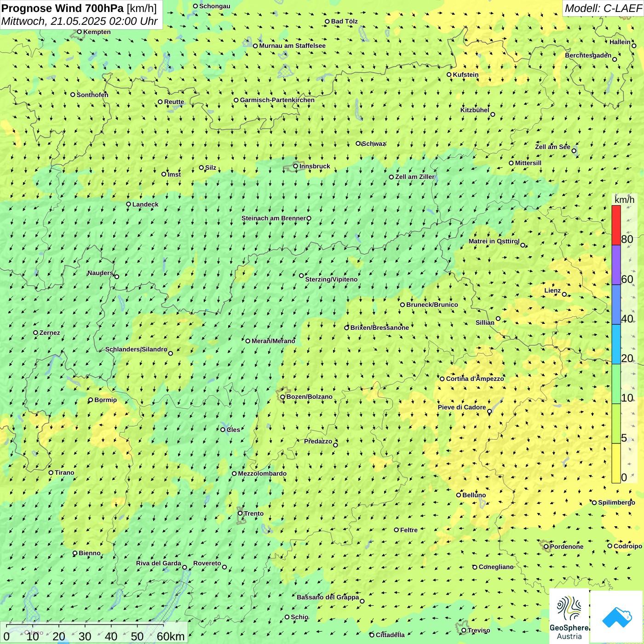Click the date 'Mittwoch, 21.05.2025 02:00 Uhr'
This screenshot has width=644, height=644.
click(79, 21)
